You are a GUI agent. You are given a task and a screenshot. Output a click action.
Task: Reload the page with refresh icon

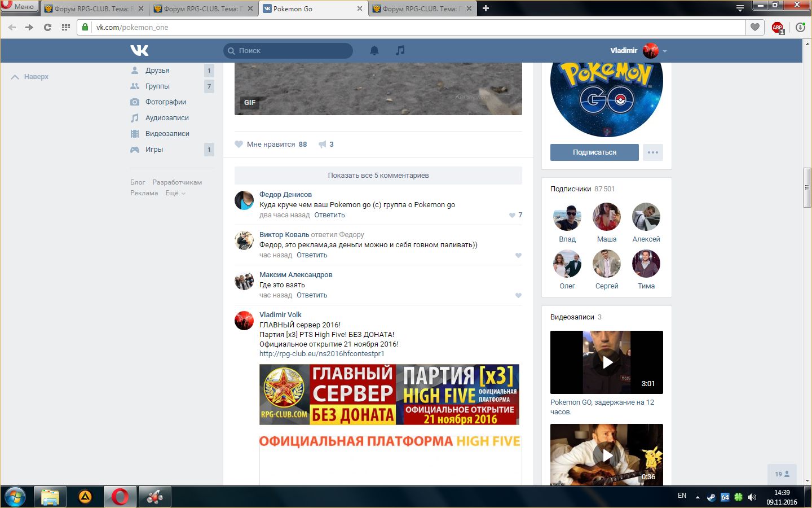(x=47, y=27)
